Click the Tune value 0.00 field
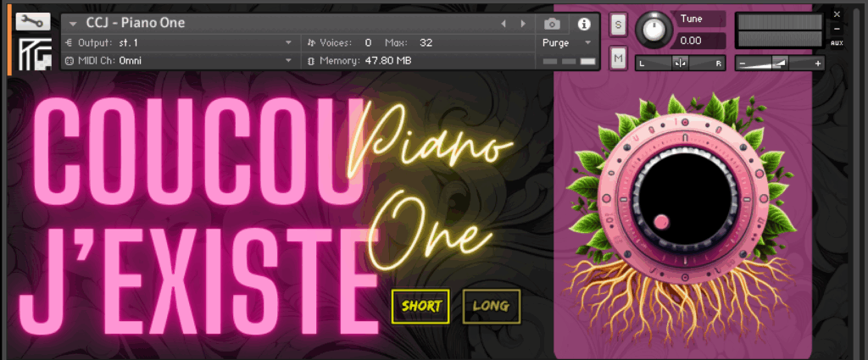This screenshot has height=360, width=868. (x=699, y=41)
